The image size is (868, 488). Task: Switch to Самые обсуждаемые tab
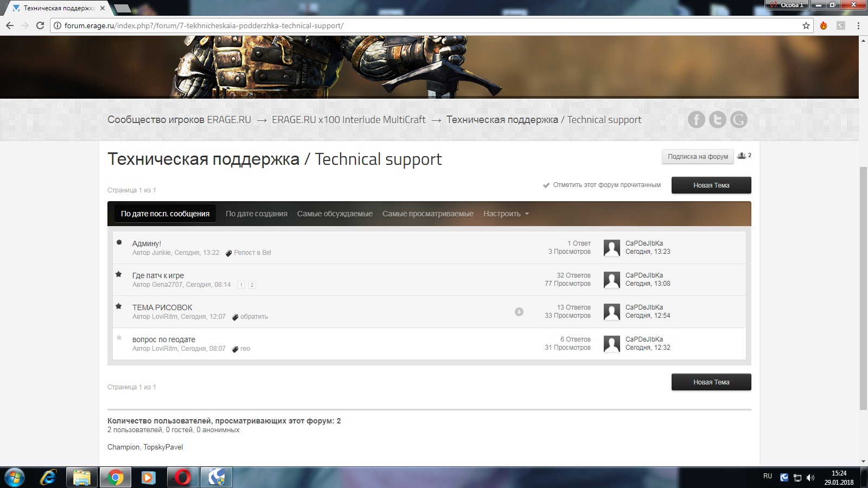coord(335,214)
